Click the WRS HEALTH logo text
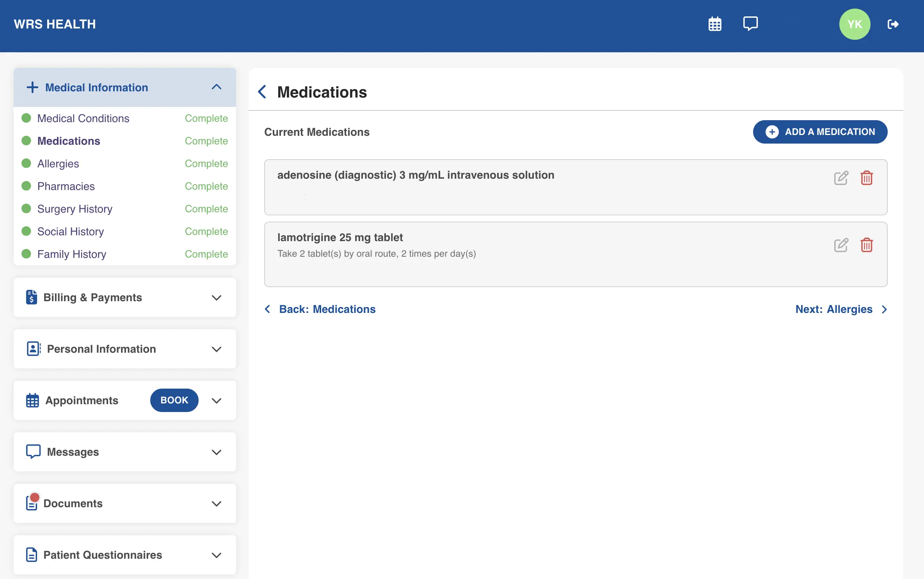 [55, 24]
